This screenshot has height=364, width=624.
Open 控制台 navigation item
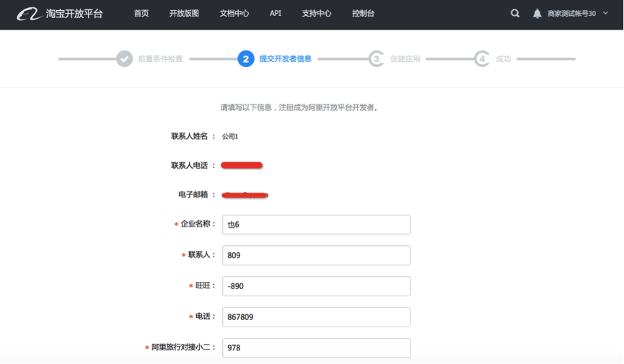click(x=363, y=14)
